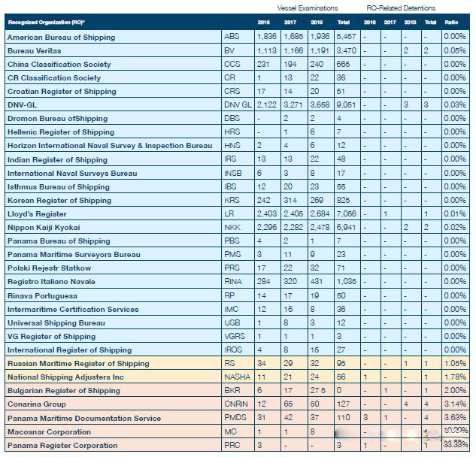Click the '5,457' total for ABS
The width and height of the screenshot is (476, 457).
tap(346, 36)
